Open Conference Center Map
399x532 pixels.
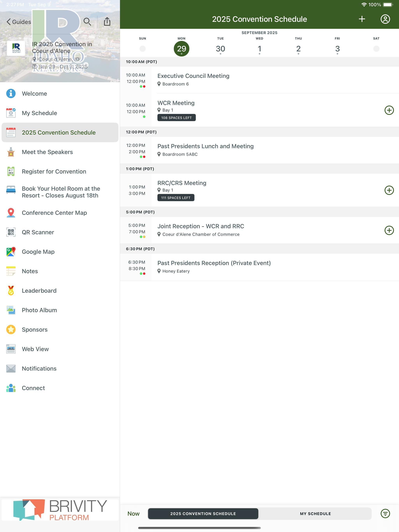60,213
